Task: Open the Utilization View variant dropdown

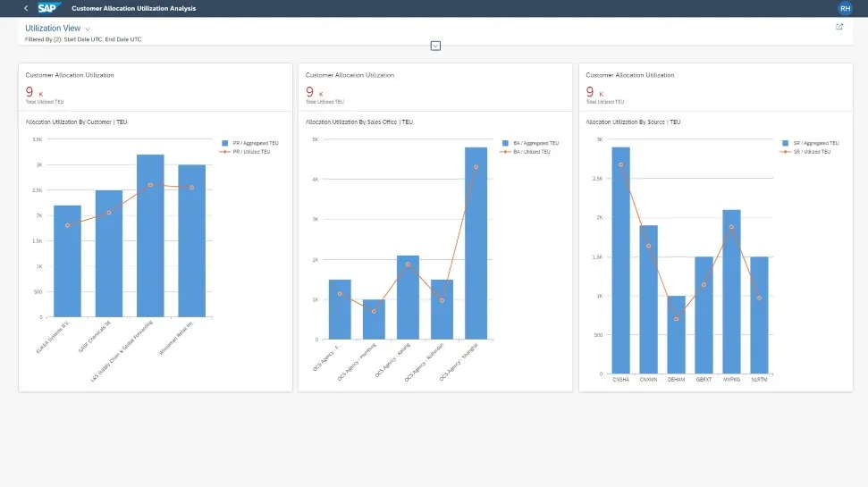Action: [88, 29]
